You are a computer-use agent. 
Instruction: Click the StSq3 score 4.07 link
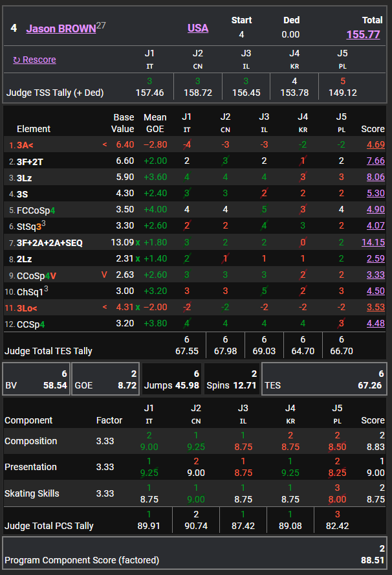pyautogui.click(x=375, y=226)
